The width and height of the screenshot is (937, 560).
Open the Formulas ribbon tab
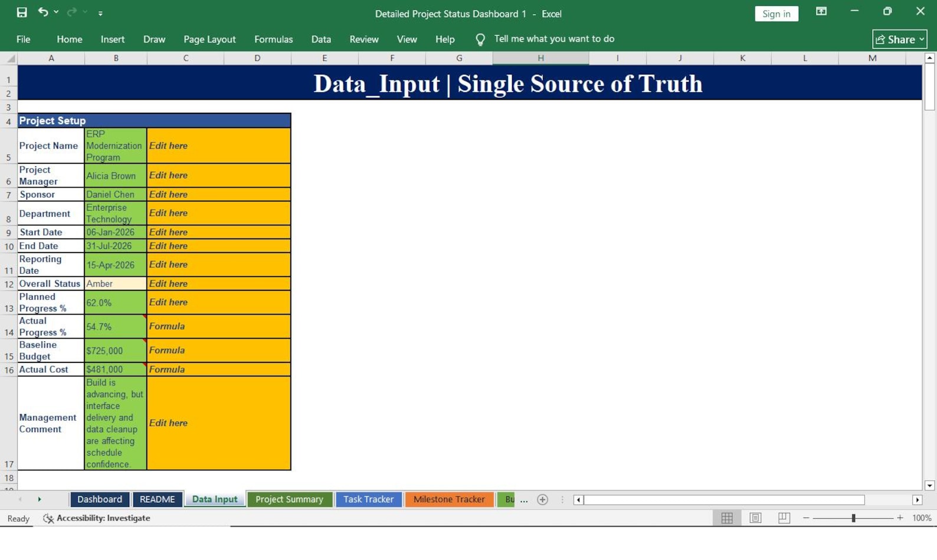(x=273, y=40)
